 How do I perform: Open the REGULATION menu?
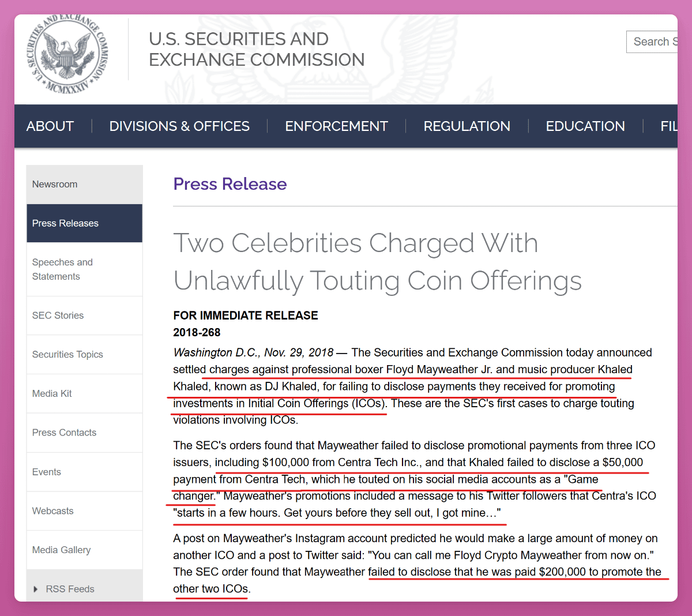(467, 126)
